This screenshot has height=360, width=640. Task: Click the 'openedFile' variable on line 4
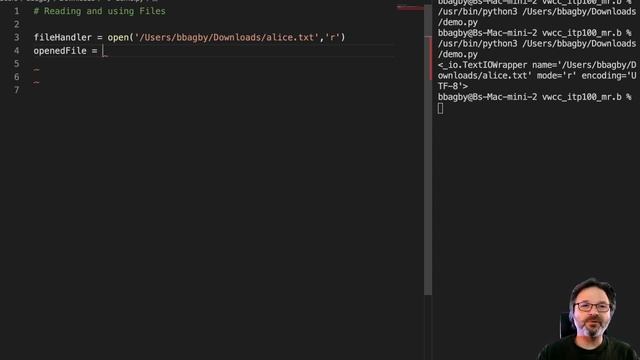click(60, 51)
